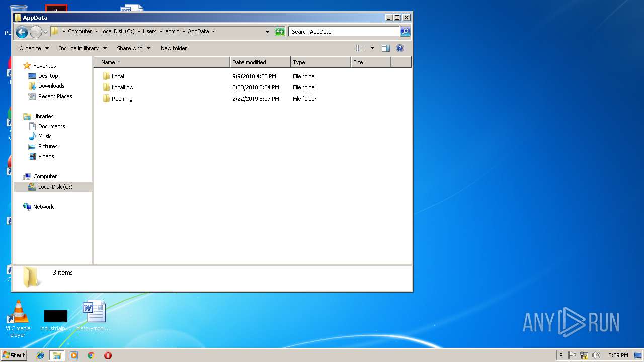
Task: Click the volume speaker tray icon
Action: pos(596,355)
